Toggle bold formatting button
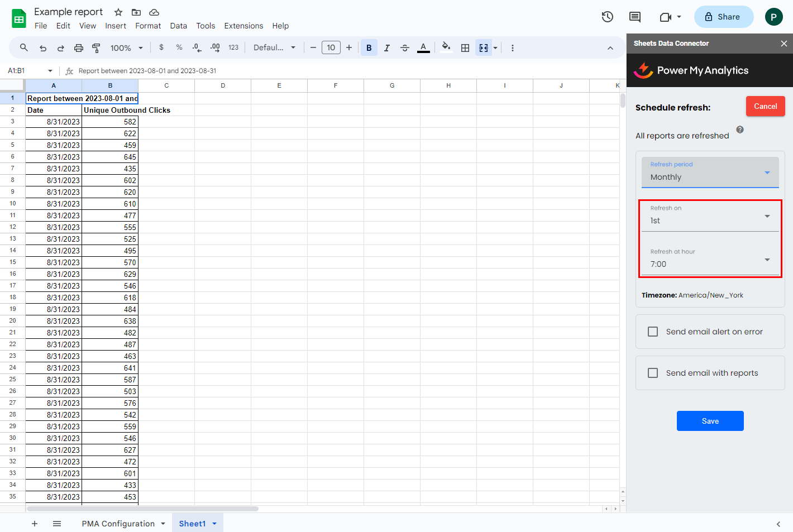 (x=369, y=48)
